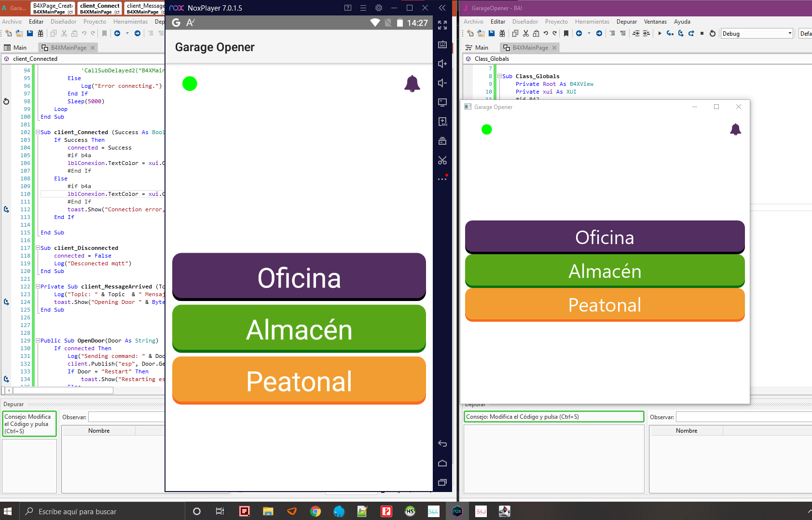Click the bell icon in Garage Opener desktop window
Image resolution: width=812 pixels, height=520 pixels.
pos(735,129)
